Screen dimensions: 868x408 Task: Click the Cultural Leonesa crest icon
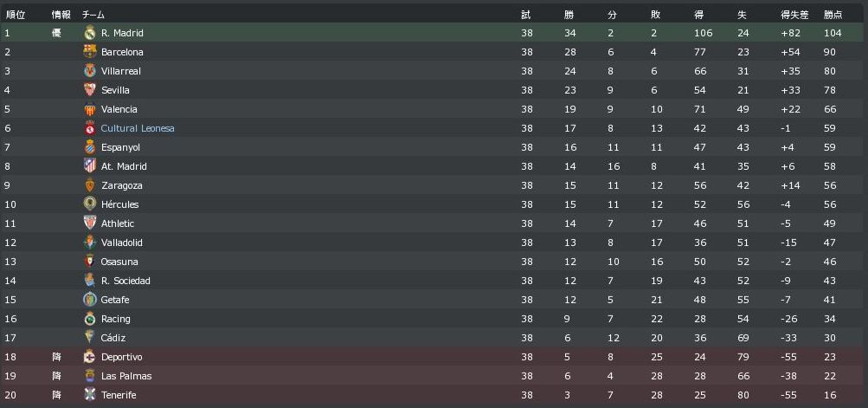point(89,128)
